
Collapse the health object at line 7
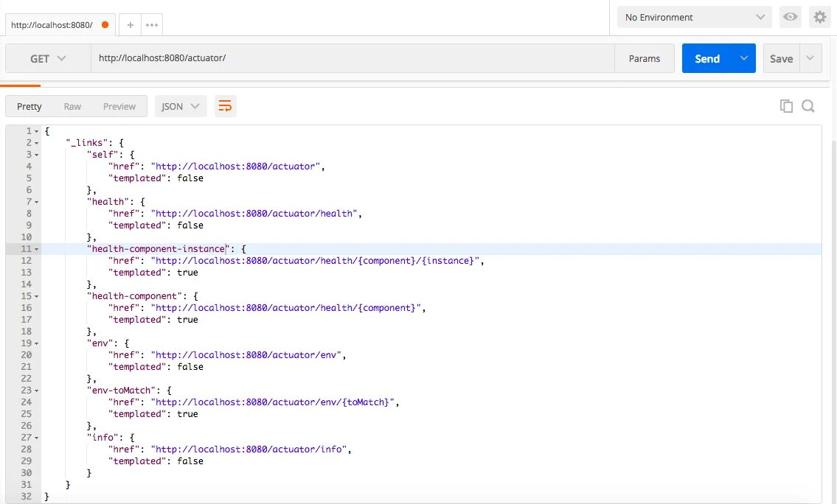36,202
